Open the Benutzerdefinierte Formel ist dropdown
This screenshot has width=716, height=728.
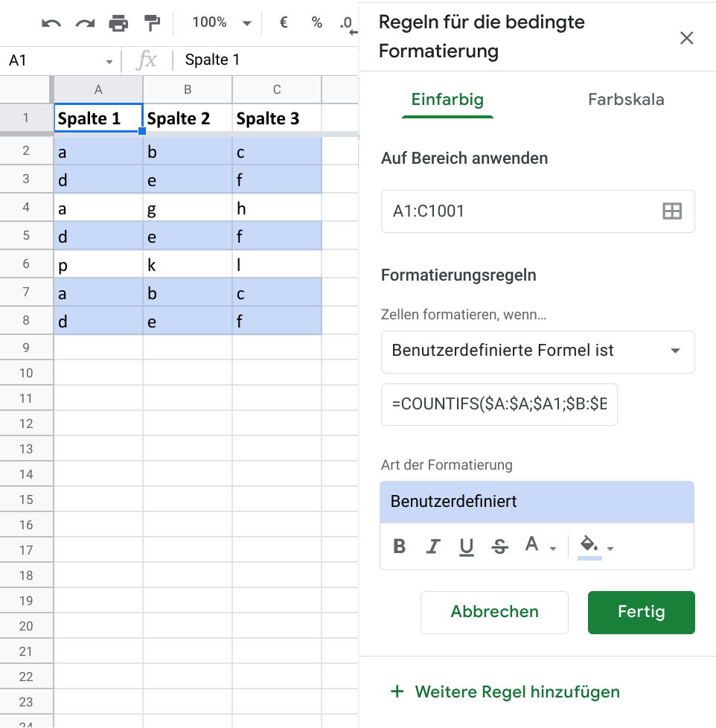537,351
